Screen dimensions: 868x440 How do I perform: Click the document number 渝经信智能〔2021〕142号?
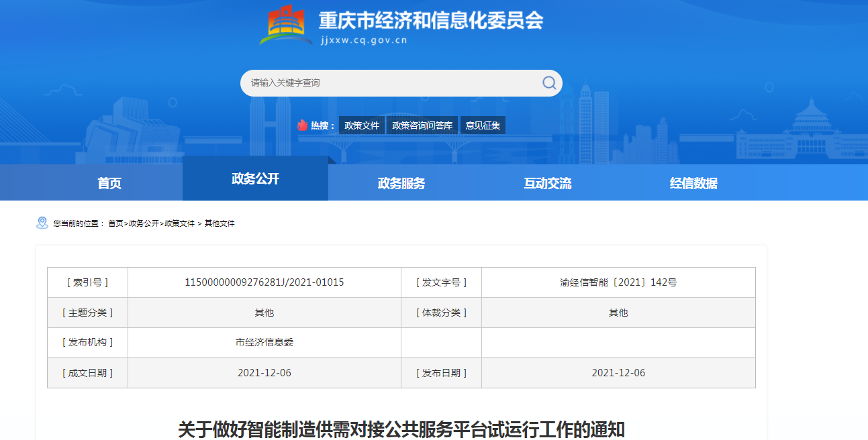pos(618,282)
